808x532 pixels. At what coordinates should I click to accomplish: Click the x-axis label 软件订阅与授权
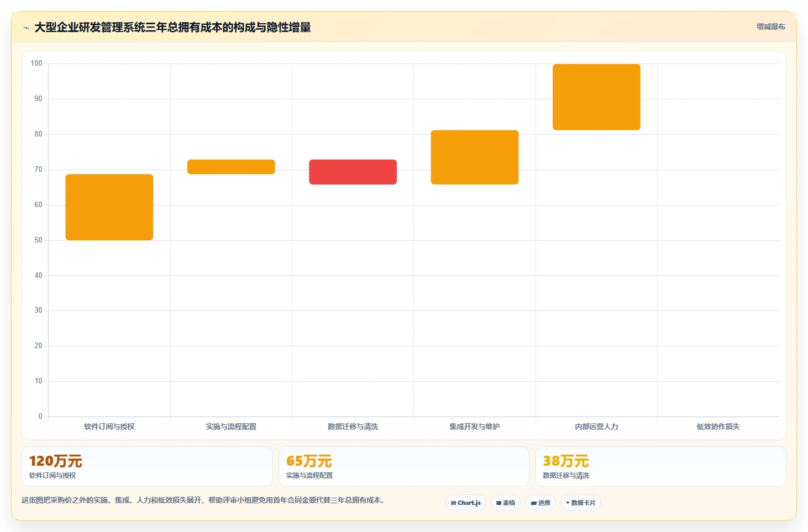[109, 426]
